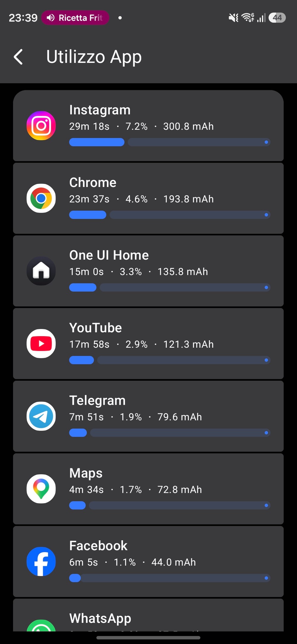Tap the battery level indicator showing 44

[277, 18]
